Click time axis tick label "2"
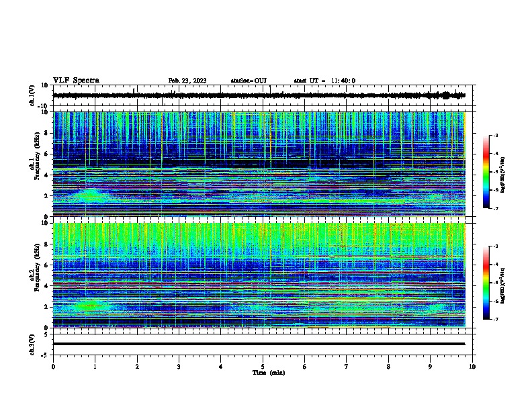This screenshot has width=532, height=411. (x=137, y=367)
